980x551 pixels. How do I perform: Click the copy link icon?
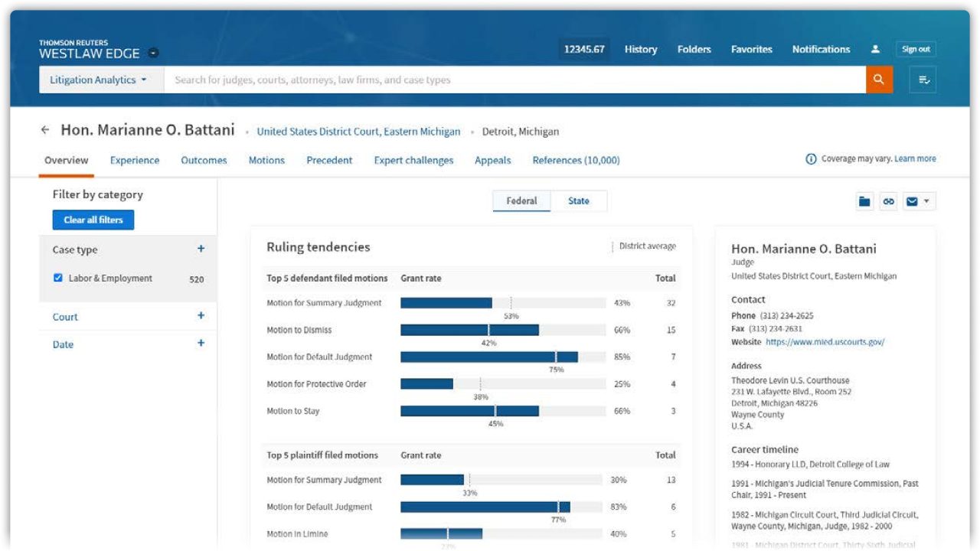click(x=890, y=201)
